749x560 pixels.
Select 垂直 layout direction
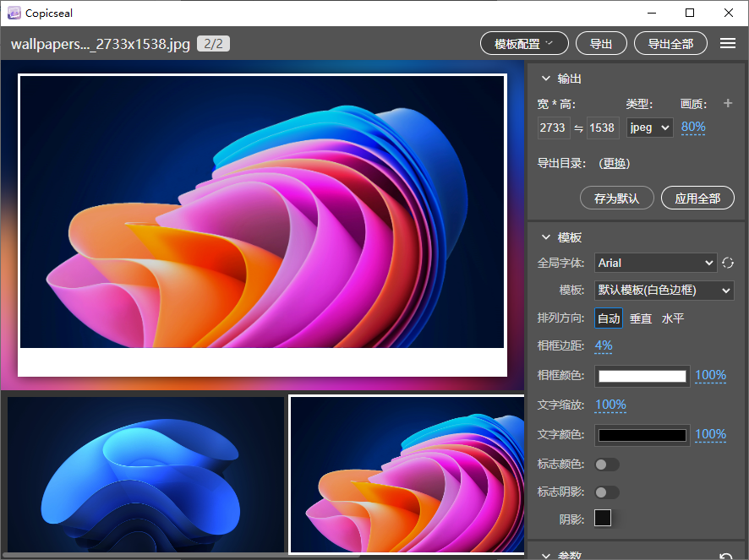pos(641,318)
